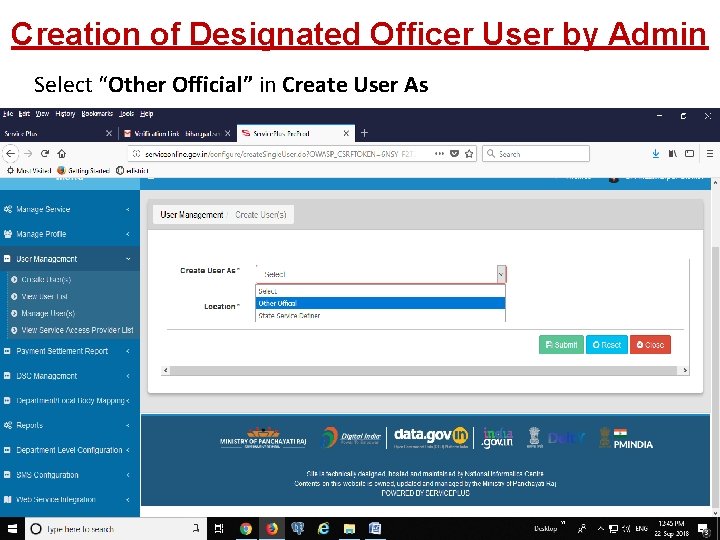Open the Firefox hamburger menu
Screen dimensions: 720x540
click(710, 153)
